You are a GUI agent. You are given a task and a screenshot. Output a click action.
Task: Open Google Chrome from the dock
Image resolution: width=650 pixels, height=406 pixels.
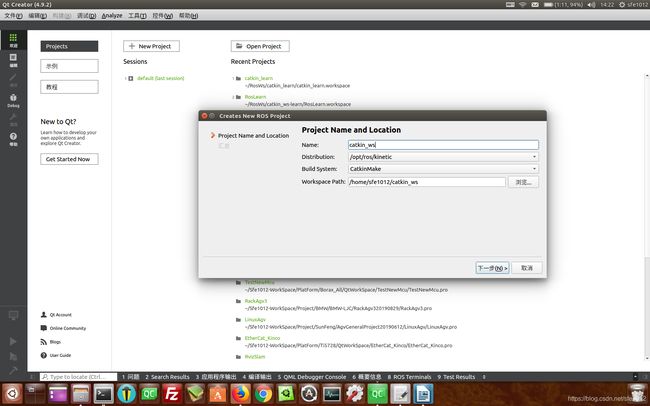[264, 394]
